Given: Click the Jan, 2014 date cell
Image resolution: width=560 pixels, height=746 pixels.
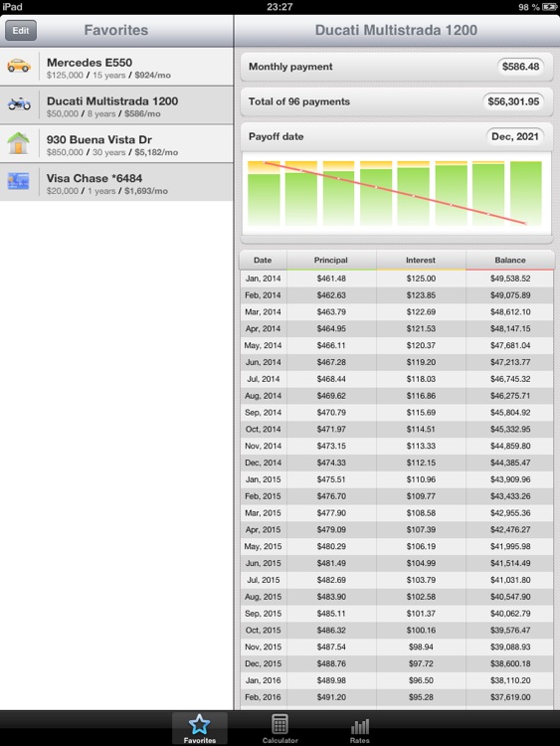Looking at the screenshot, I should pos(264,279).
